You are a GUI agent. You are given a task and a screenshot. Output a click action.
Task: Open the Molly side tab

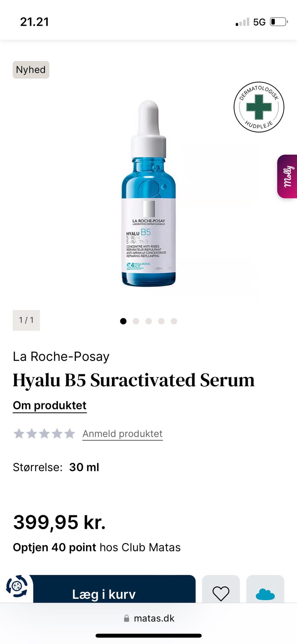point(287,176)
